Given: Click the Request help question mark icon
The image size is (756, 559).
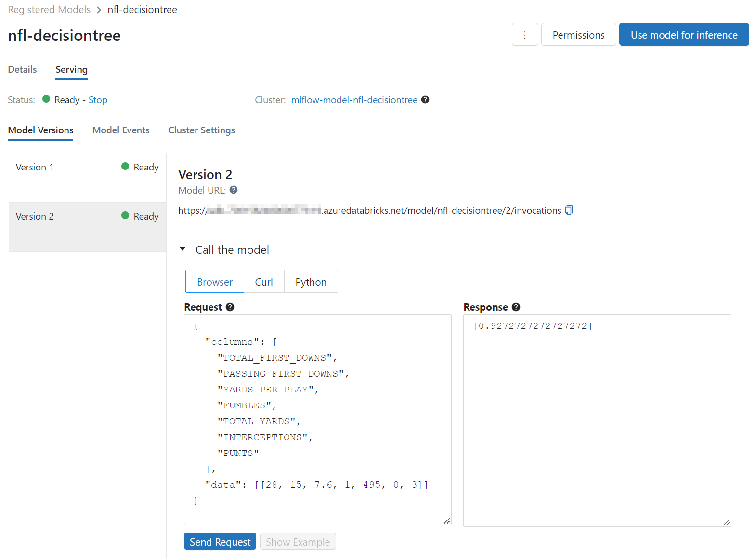Looking at the screenshot, I should coord(230,307).
